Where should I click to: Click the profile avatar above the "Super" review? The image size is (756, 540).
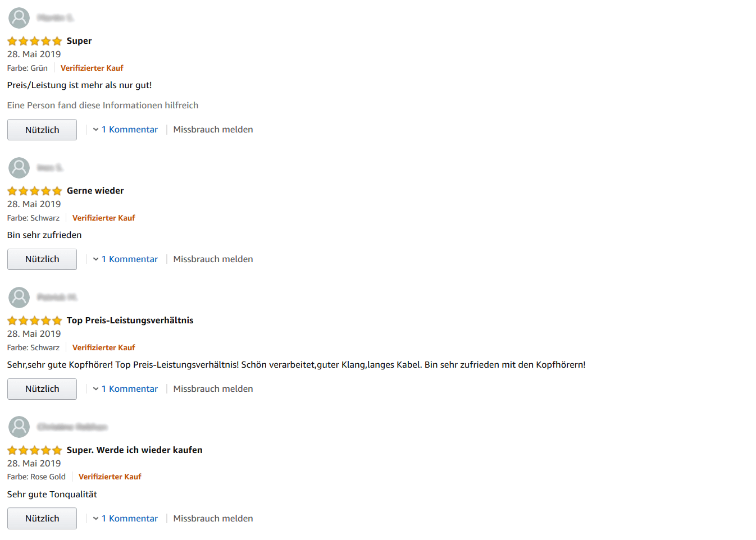(x=19, y=18)
